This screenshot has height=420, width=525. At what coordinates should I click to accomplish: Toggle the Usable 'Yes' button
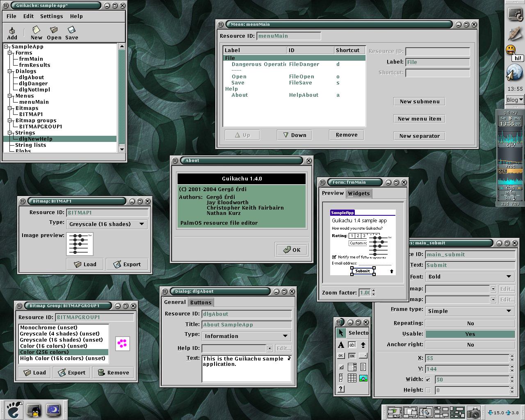click(470, 334)
